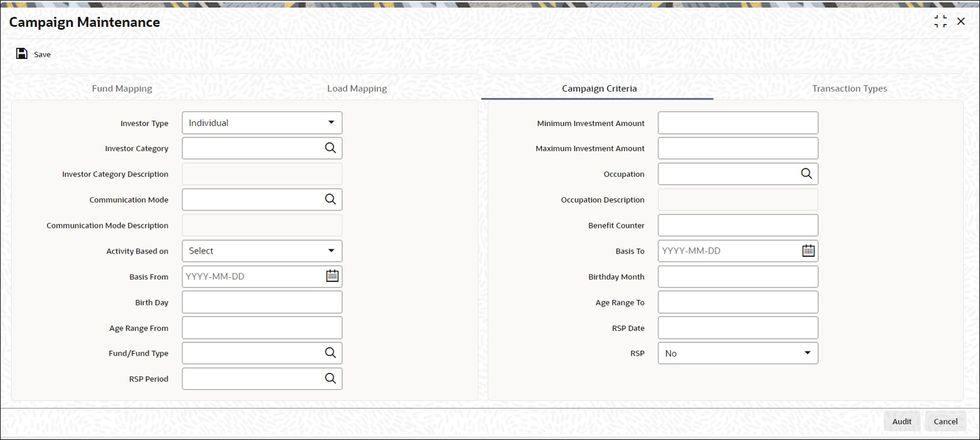Click the Birthday Month input field
This screenshot has height=440, width=980.
[x=738, y=276]
